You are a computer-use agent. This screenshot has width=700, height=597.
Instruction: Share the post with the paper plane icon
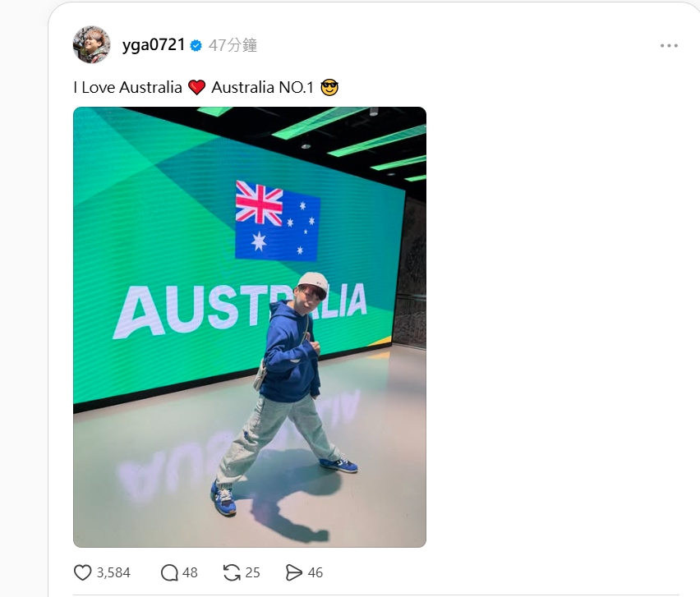(294, 572)
